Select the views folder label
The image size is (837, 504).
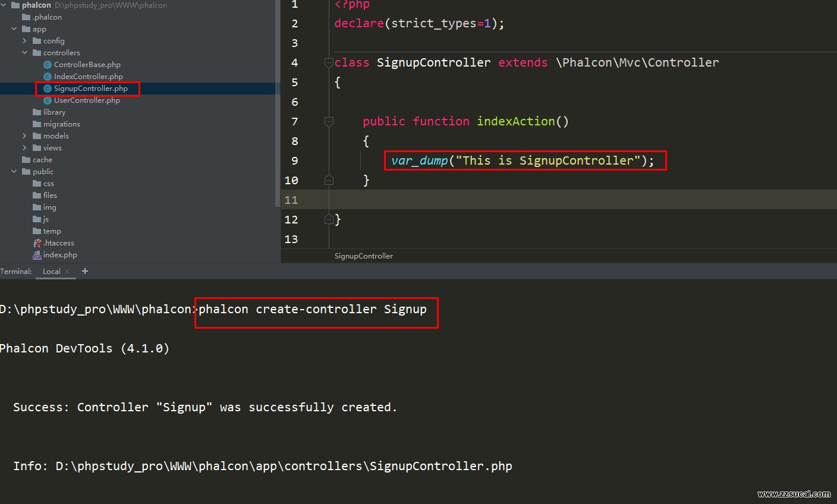click(x=52, y=148)
